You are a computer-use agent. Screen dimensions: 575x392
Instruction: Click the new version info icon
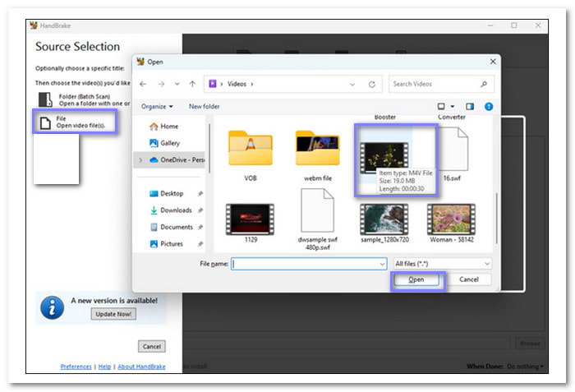(x=52, y=307)
